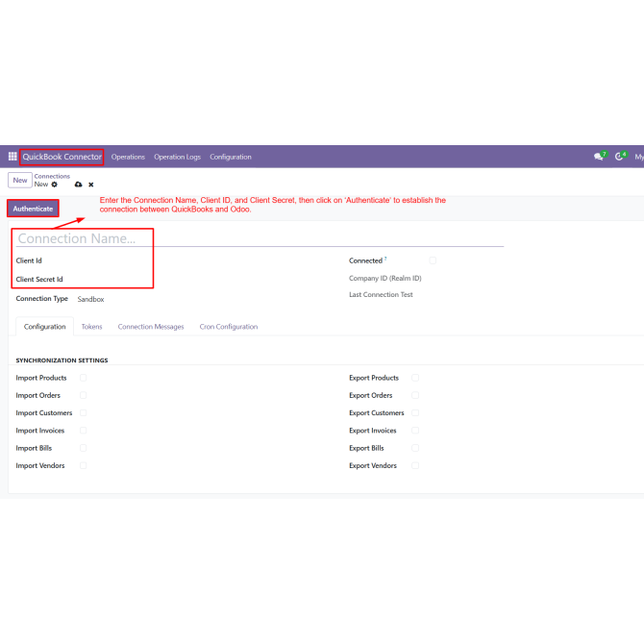The height and width of the screenshot is (644, 644).
Task: Discard changes with the X icon
Action: 91,185
